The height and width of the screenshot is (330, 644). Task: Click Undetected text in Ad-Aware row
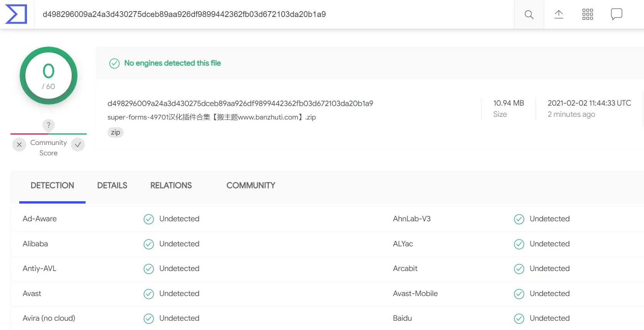coord(180,219)
